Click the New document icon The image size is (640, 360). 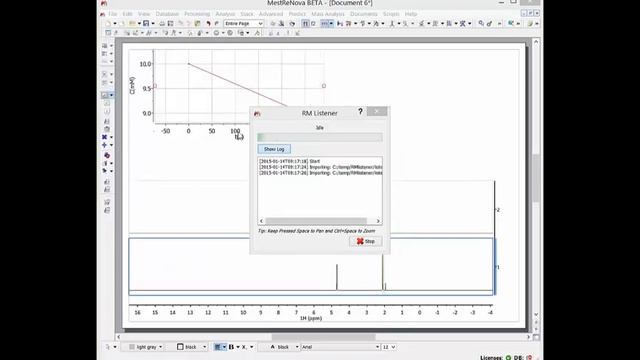click(x=108, y=24)
